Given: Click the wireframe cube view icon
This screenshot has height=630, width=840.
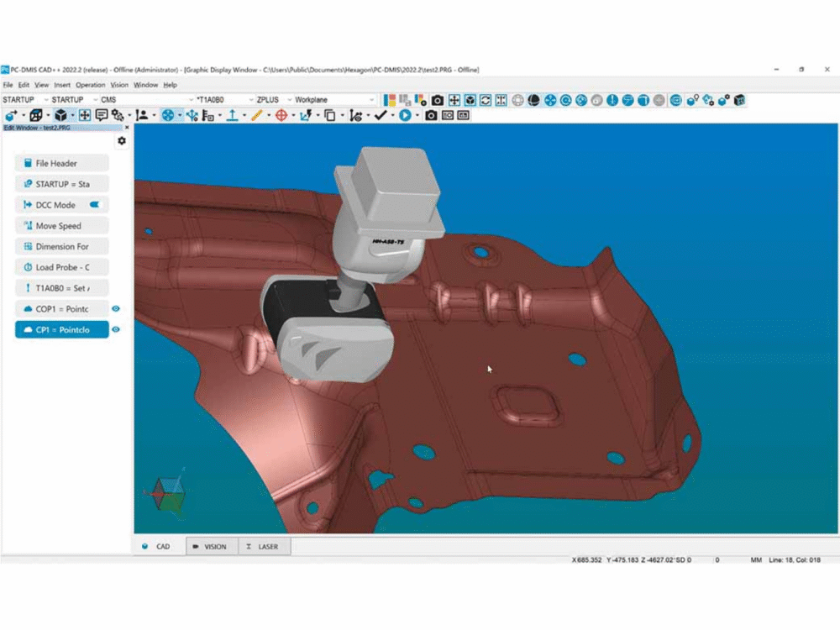Looking at the screenshot, I should pos(36,115).
